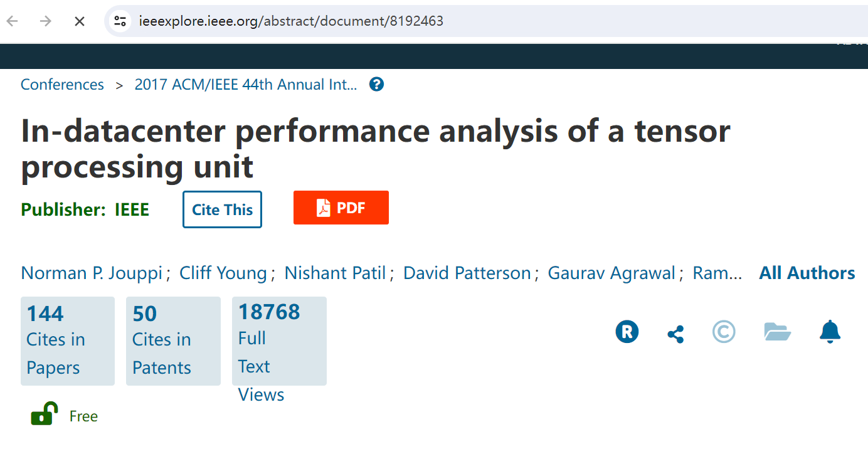This screenshot has width=868, height=454.
Task: Open 2017 ACM/IEEE 44th Annual conference link
Action: tap(246, 85)
